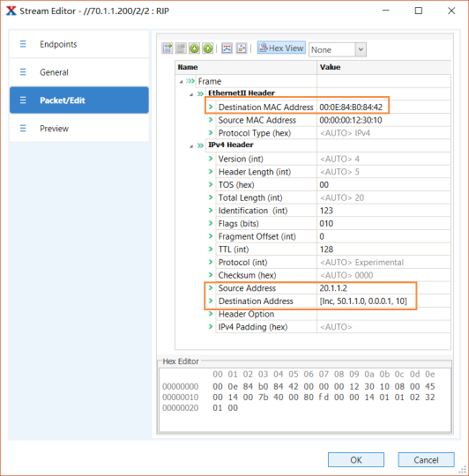The width and height of the screenshot is (469, 476).
Task: Click the chart icon after the green arrows
Action: point(227,48)
